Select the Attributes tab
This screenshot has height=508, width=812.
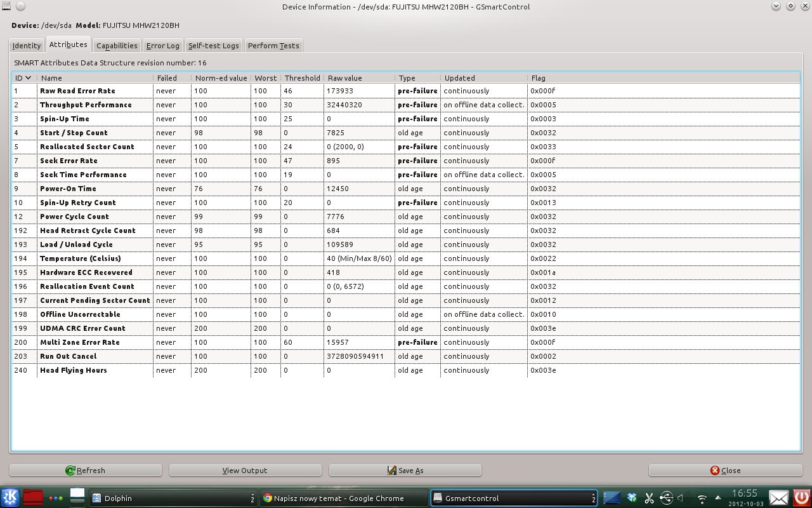[69, 44]
